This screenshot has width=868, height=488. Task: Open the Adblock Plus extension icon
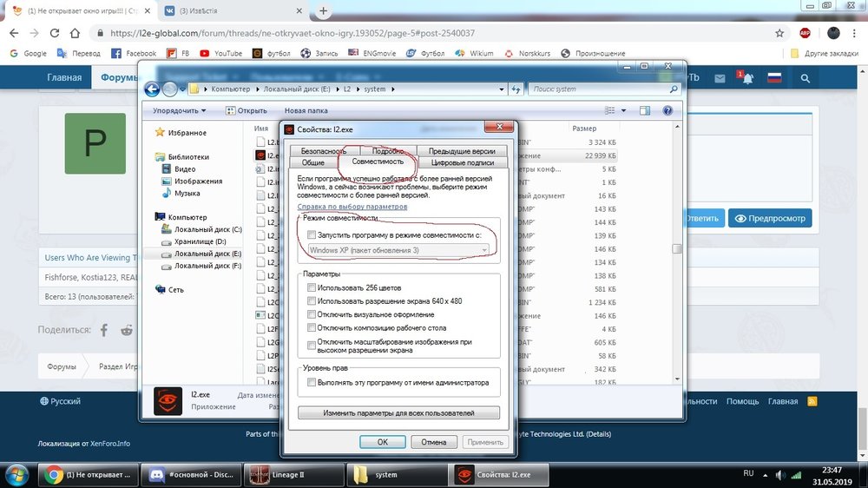coord(805,34)
